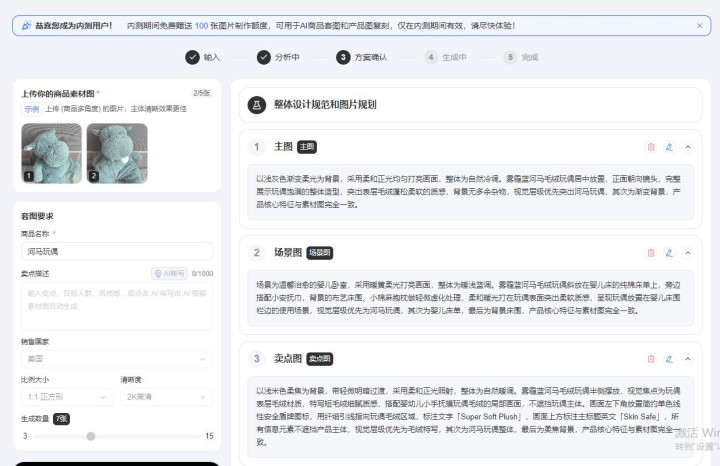Edit the 主图 description

coord(669,147)
